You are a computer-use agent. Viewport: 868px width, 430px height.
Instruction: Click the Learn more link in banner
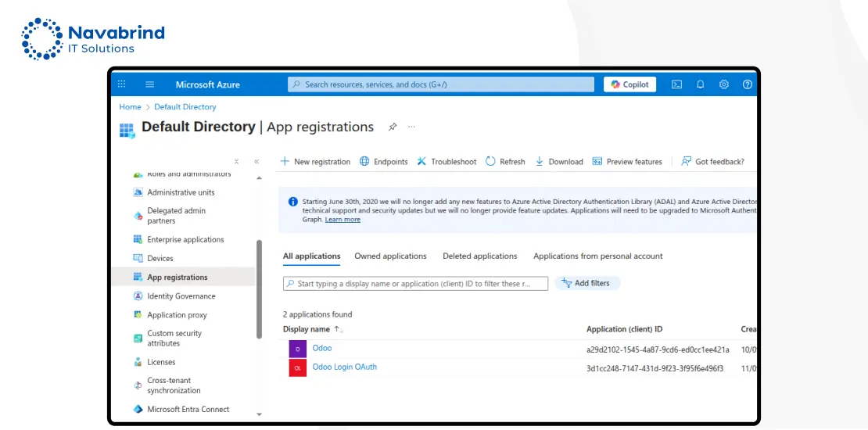pos(343,220)
